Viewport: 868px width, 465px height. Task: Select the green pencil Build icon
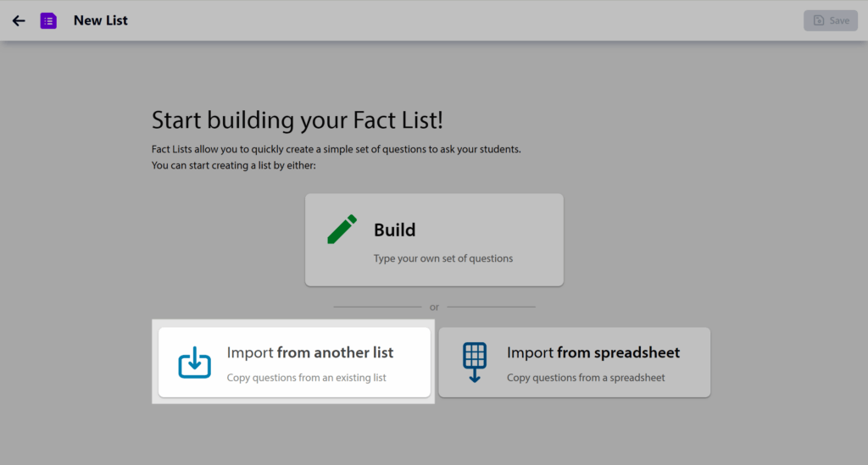342,229
